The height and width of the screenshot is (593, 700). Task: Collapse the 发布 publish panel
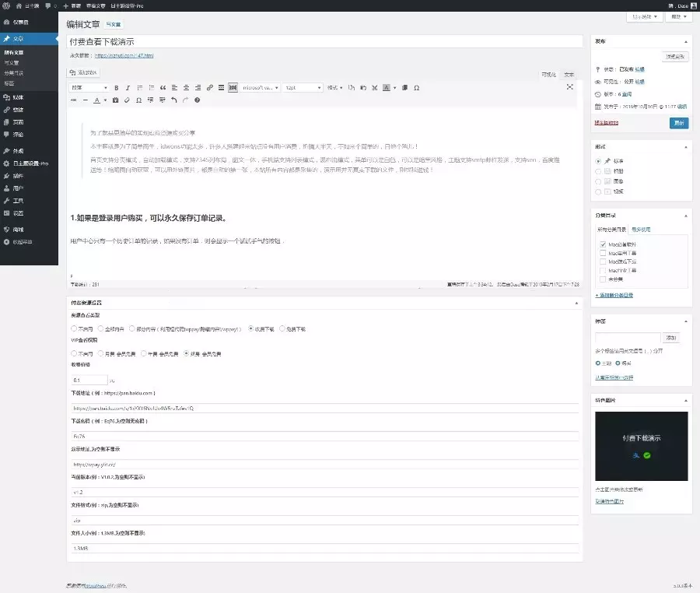[685, 40]
